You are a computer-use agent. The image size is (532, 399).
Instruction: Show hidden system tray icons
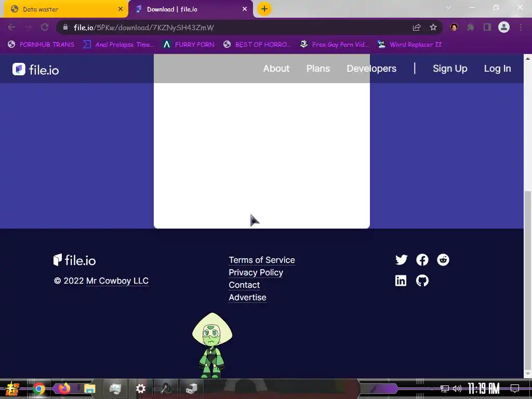(x=432, y=389)
